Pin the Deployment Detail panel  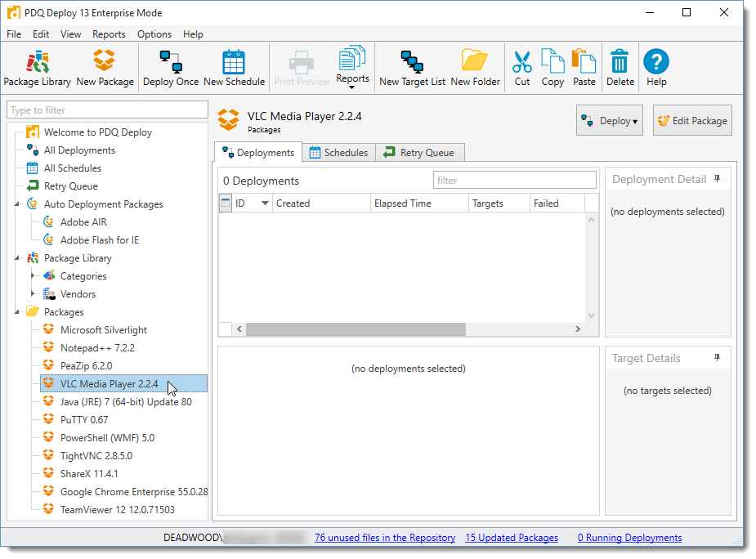tap(718, 178)
